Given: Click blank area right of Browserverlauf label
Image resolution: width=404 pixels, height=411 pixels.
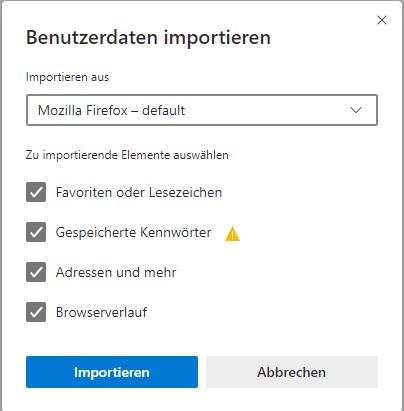Looking at the screenshot, I should [267, 312].
